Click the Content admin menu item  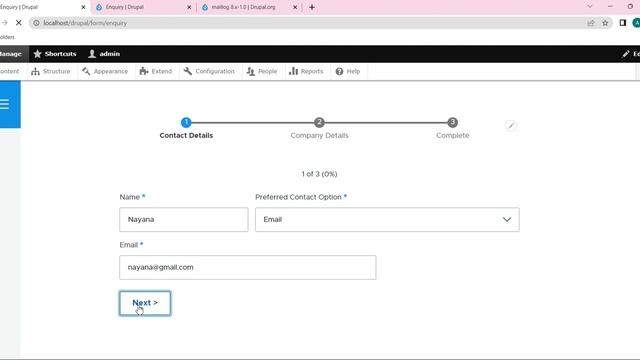point(9,71)
